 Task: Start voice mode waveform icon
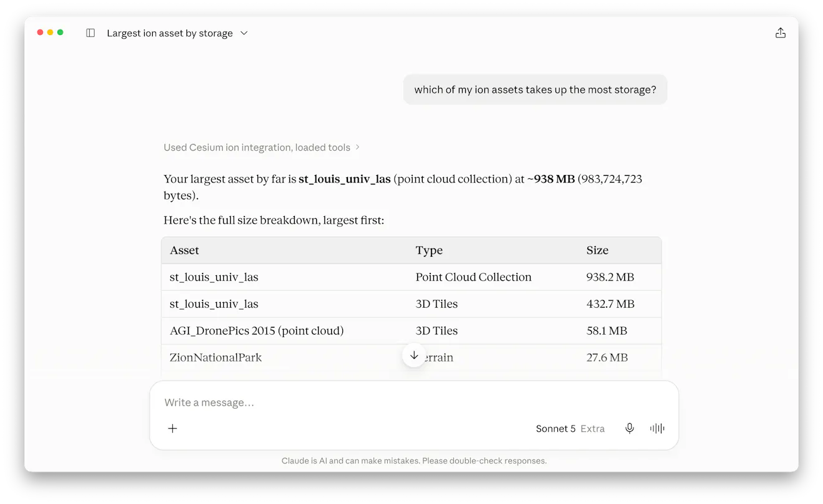click(657, 429)
